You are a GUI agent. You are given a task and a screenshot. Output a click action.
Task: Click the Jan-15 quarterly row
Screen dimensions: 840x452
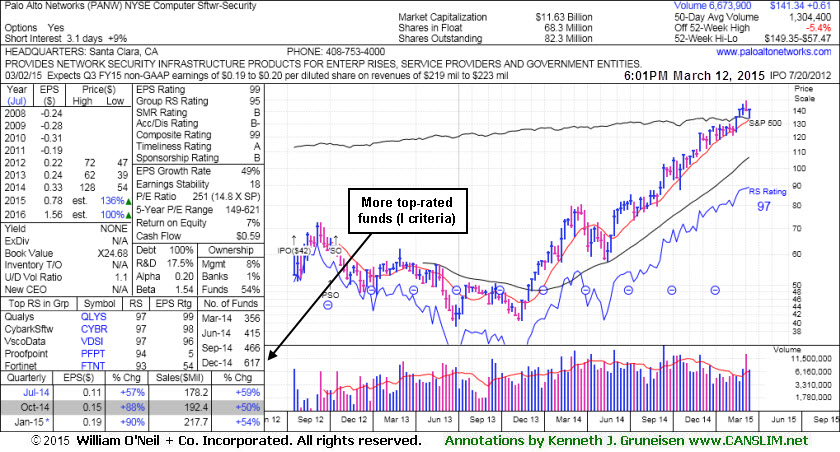(132, 422)
